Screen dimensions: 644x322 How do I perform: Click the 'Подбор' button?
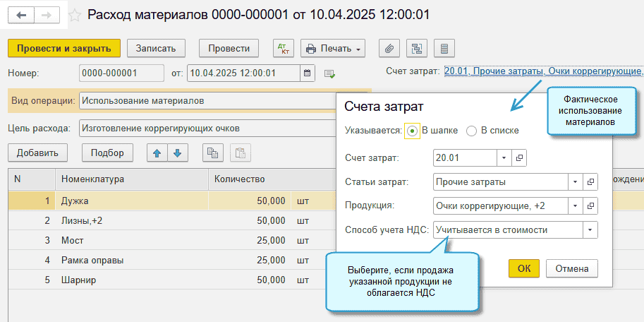point(107,153)
